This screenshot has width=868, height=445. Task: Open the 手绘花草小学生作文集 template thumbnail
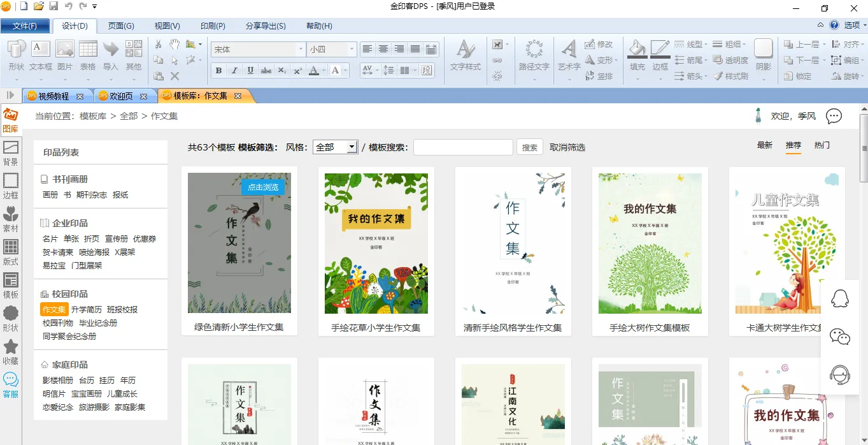(x=376, y=243)
